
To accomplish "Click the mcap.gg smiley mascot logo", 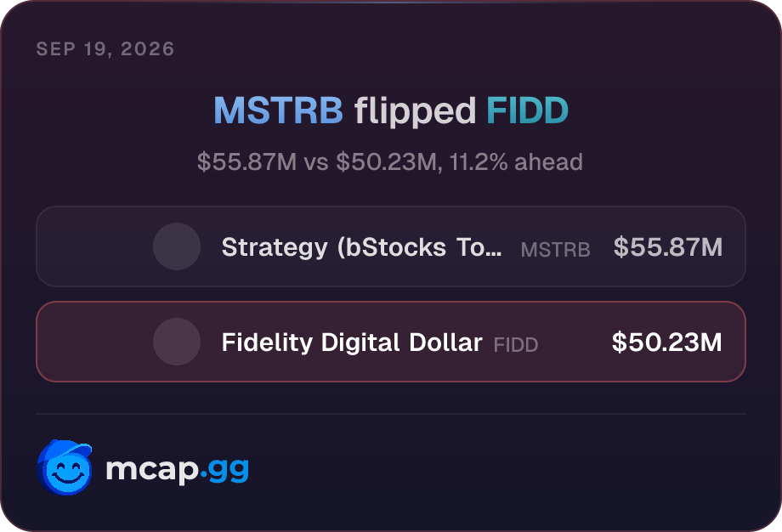I will [65, 467].
